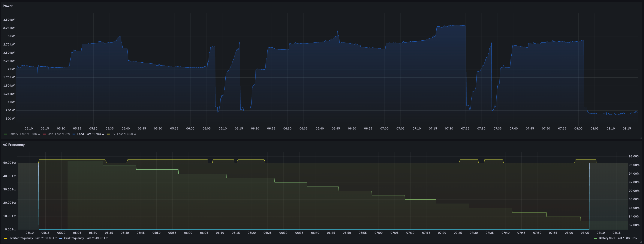Click inverter frequency yellow color swatch
644x244 pixels.
(x=5, y=238)
